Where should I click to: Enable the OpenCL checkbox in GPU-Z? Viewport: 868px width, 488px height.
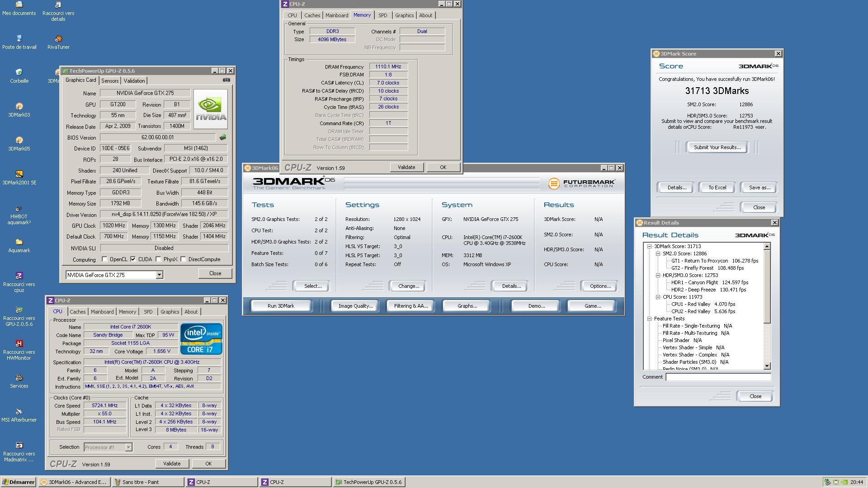(104, 259)
